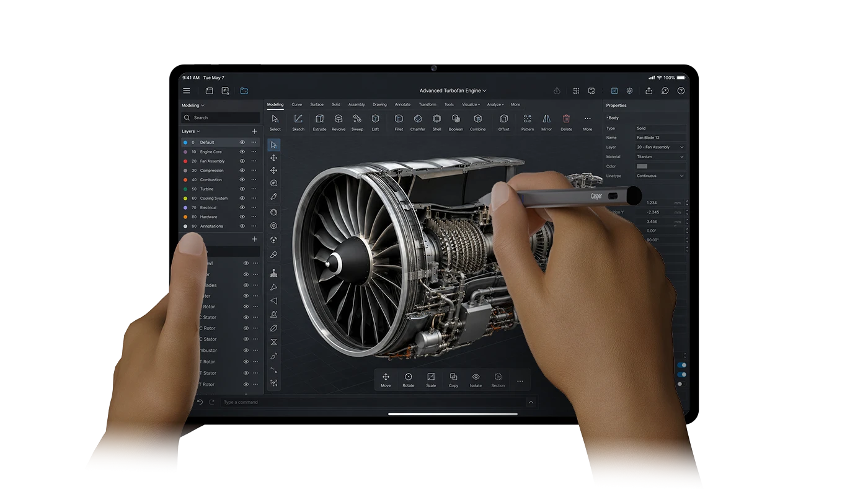
Task: Switch to the Surface tab
Action: click(x=317, y=104)
